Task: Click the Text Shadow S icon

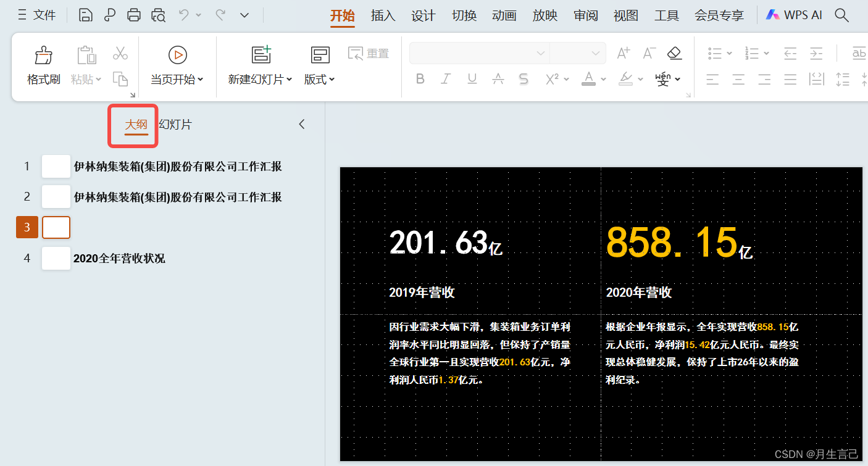Action: coord(524,79)
